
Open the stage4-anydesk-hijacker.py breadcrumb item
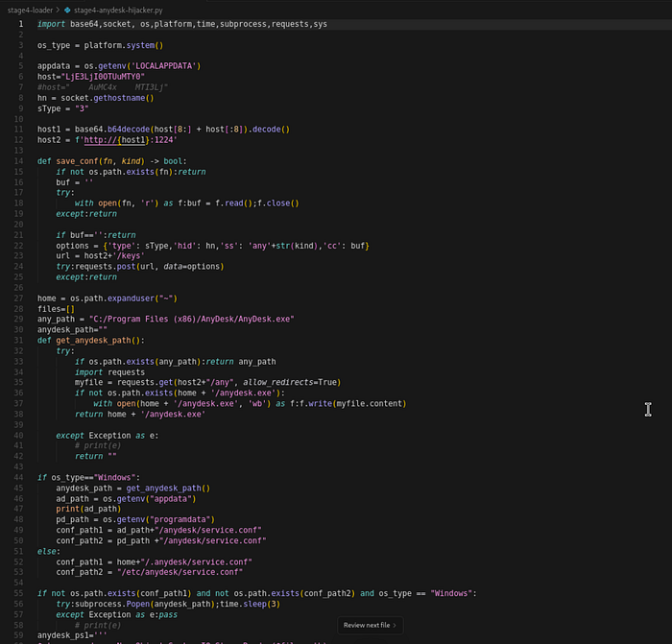(x=118, y=10)
